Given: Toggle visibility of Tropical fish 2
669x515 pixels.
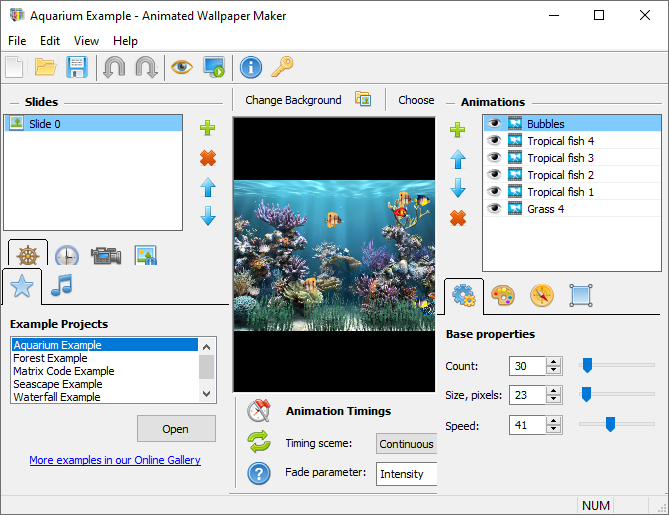Looking at the screenshot, I should tap(494, 175).
